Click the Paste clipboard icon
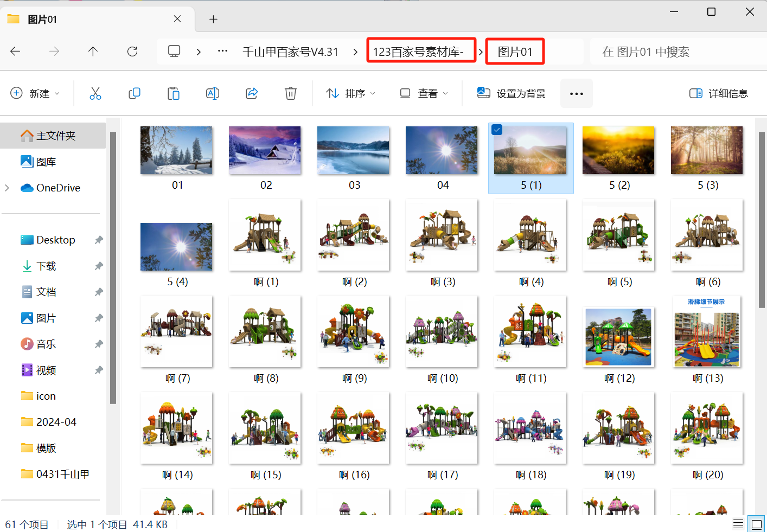The height and width of the screenshot is (532, 767). point(174,93)
